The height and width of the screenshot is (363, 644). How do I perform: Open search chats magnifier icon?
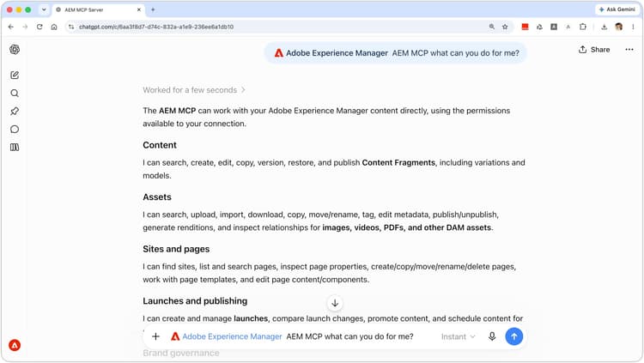(15, 94)
